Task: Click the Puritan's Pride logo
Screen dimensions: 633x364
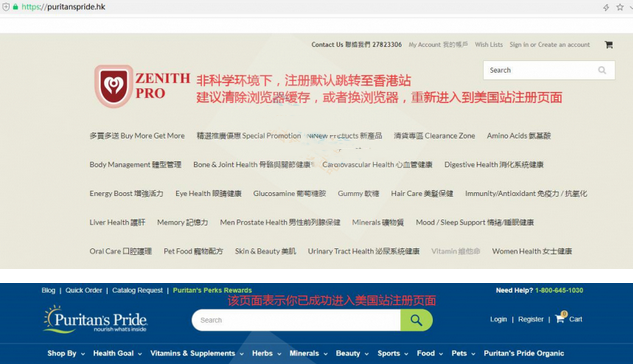Action: 95,319
